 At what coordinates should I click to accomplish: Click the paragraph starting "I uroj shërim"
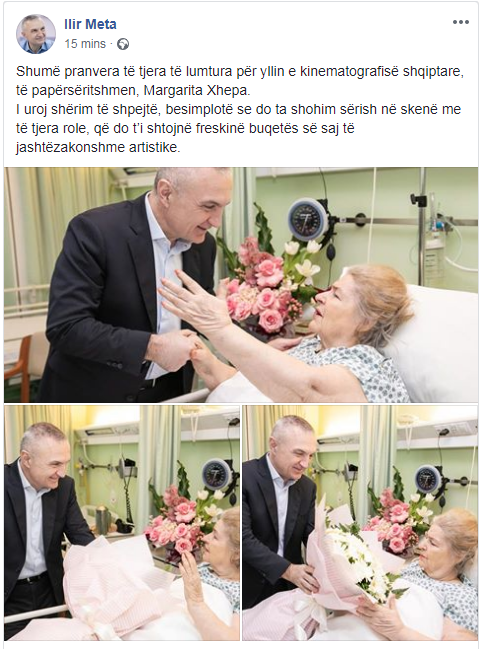pyautogui.click(x=238, y=129)
